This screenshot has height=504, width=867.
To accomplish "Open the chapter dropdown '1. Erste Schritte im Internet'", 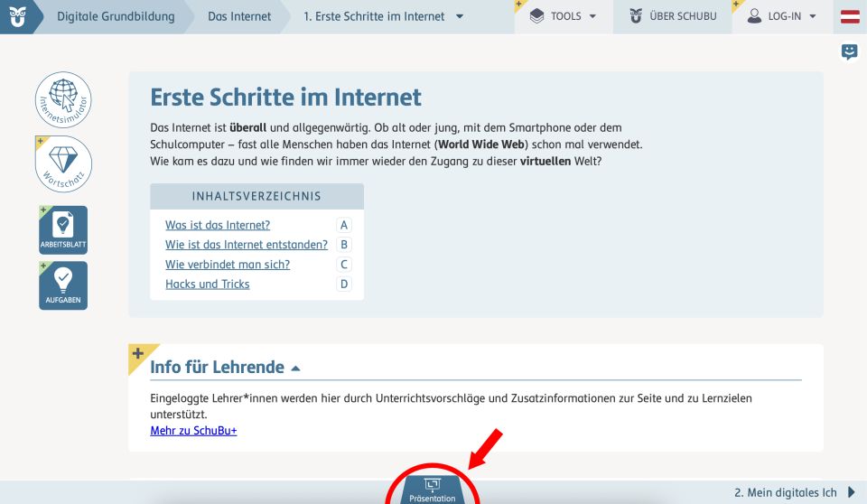I will [x=384, y=16].
